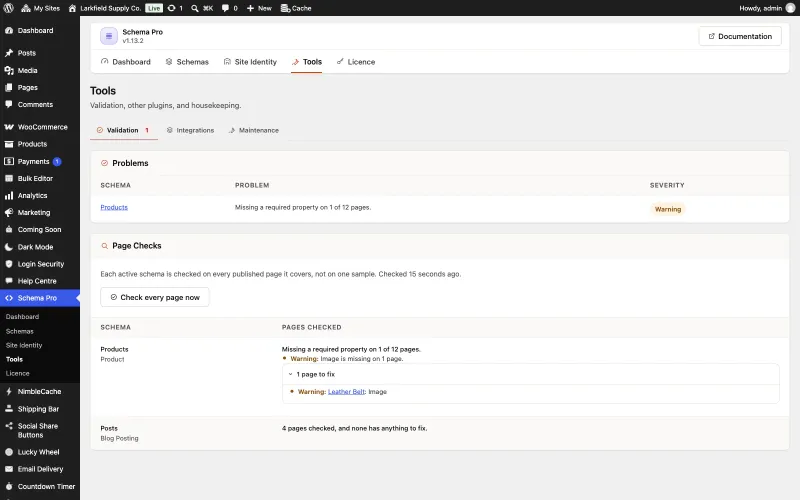
Task: Open Shipping Bar in the sidebar
Action: pos(40,409)
